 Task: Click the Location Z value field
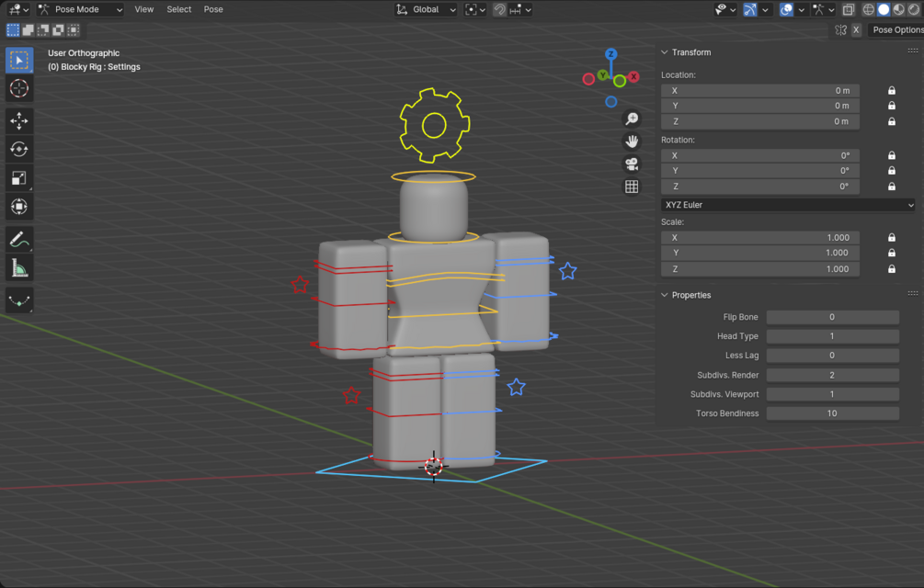click(x=760, y=121)
